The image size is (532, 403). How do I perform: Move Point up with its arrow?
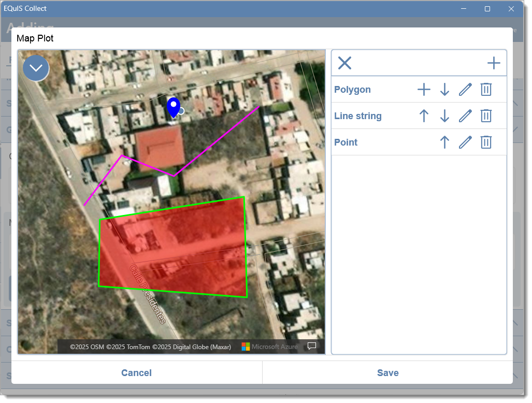tap(444, 142)
